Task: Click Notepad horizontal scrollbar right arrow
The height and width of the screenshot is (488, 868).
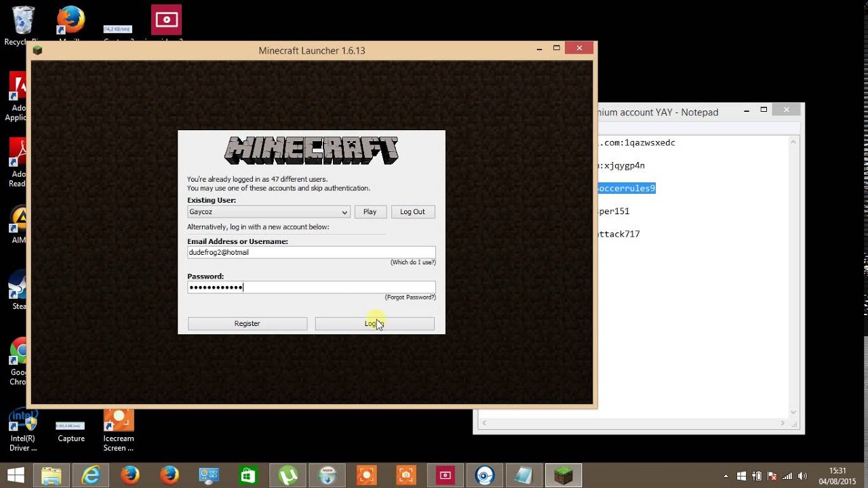Action: [x=783, y=423]
